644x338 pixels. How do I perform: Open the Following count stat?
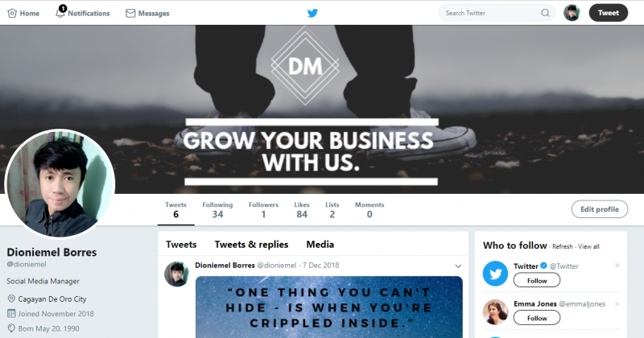pyautogui.click(x=217, y=210)
